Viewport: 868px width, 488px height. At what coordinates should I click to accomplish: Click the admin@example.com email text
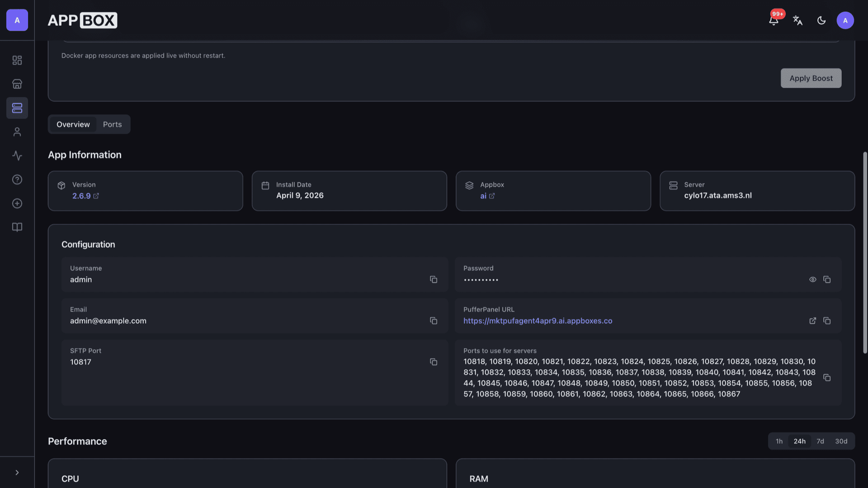pos(108,321)
